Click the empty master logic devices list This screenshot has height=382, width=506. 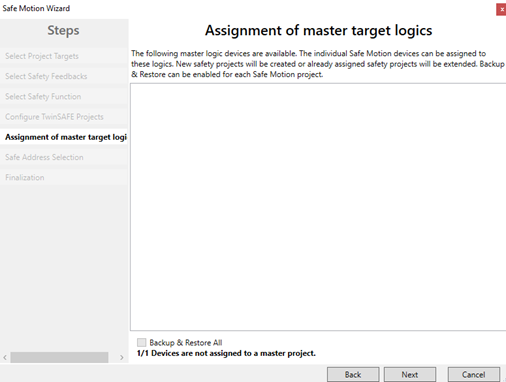point(318,207)
